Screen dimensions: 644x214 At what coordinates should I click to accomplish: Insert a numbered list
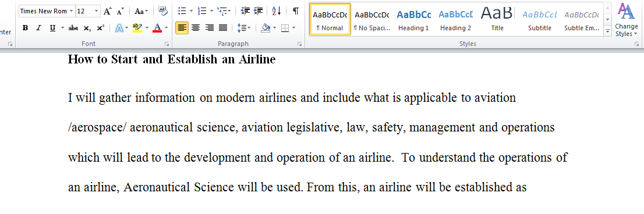pos(201,11)
